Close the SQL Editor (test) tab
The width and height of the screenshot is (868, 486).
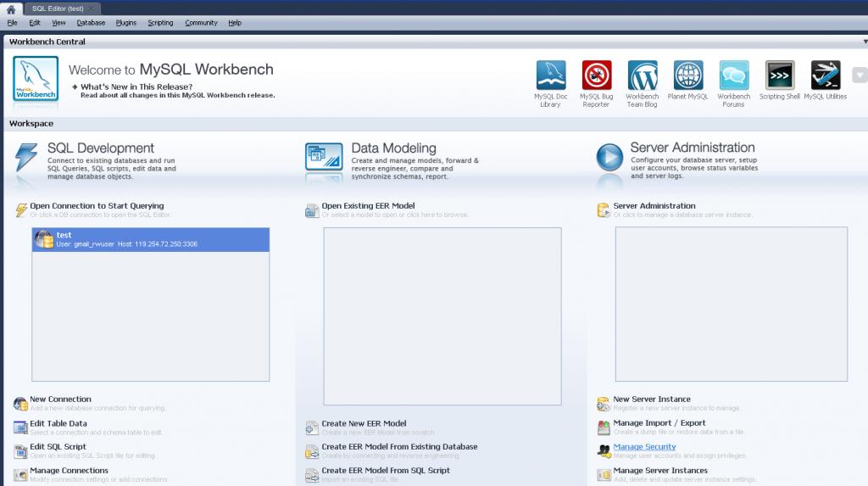pos(93,8)
